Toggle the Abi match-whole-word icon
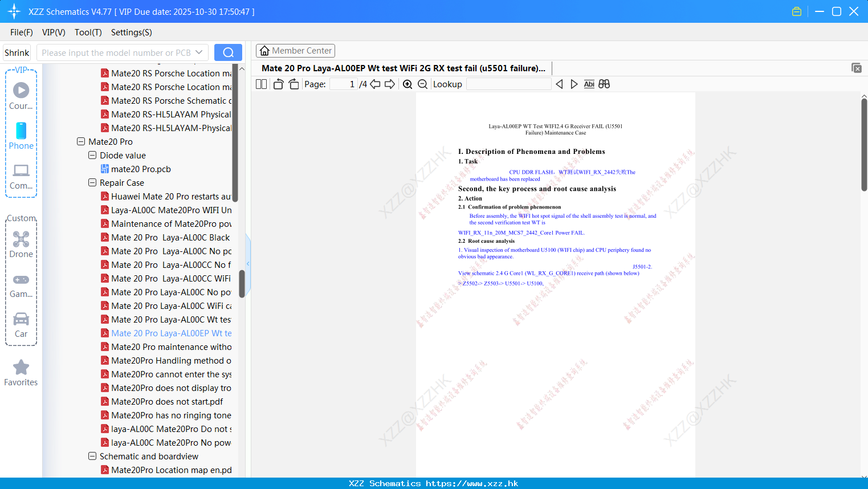 (x=589, y=84)
